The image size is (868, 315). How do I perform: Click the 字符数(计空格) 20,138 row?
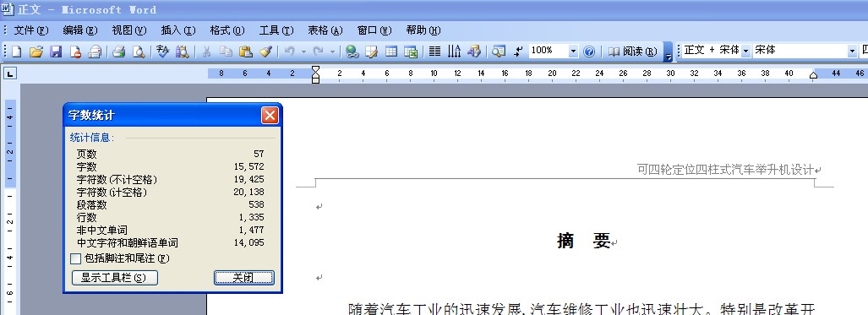(170, 192)
